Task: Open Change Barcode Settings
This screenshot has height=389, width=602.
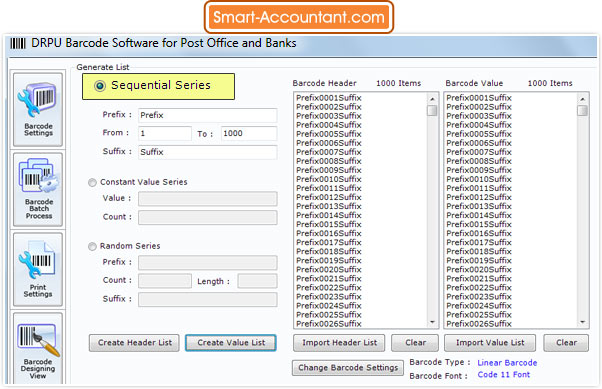Action: [x=348, y=367]
